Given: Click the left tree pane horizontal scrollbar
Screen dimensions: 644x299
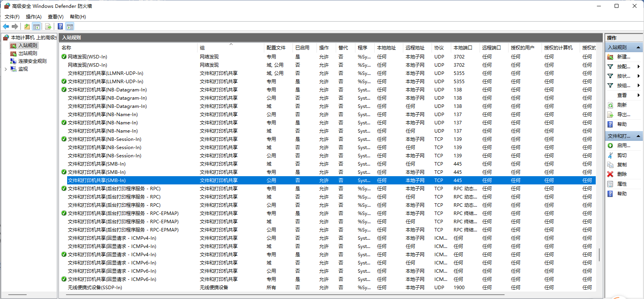Looking at the screenshot, I should [x=17, y=295].
